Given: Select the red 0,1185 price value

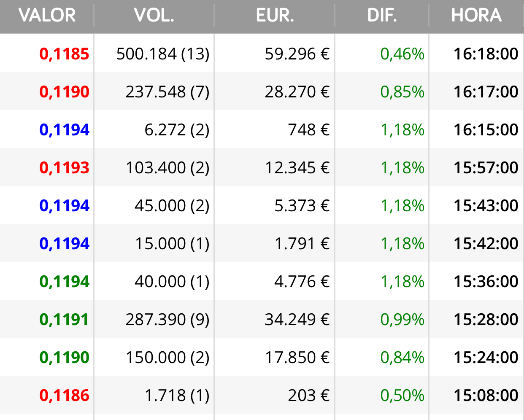Looking at the screenshot, I should tap(64, 54).
